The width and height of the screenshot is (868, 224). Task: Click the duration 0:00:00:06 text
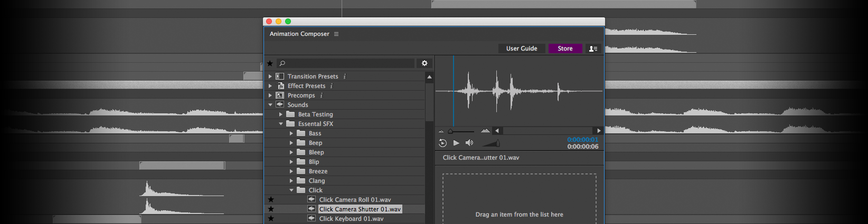[x=583, y=147]
